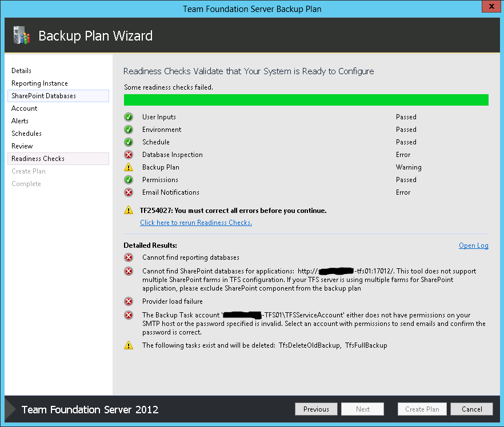The width and height of the screenshot is (504, 427).
Task: Click error icon beside Cannot find reporting databases
Action: [129, 257]
